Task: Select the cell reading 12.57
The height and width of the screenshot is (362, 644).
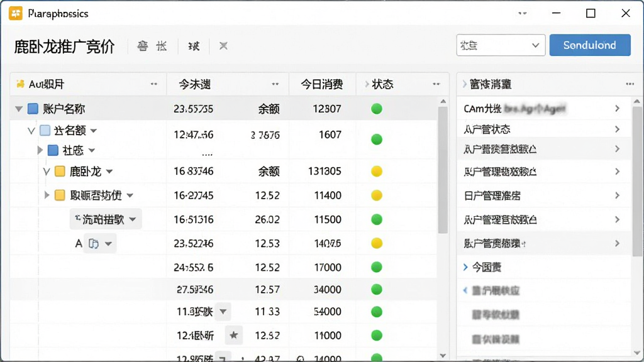Action: 267,290
